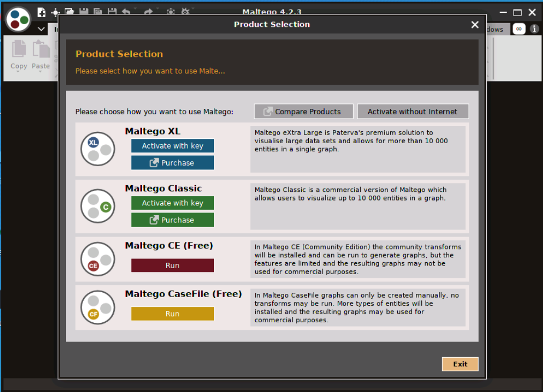Screen dimensions: 543x392
Task: Collapse the ribbon with the chevron
Action: [41, 29]
